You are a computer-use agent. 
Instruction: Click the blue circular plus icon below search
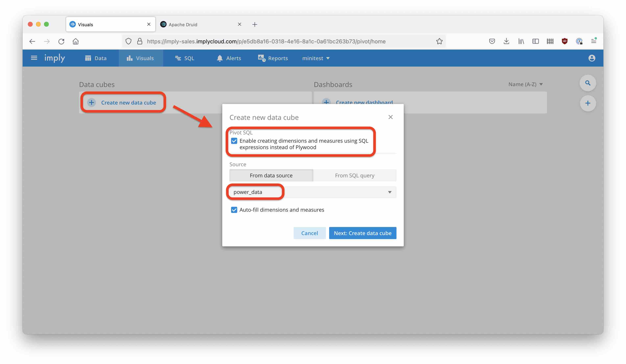click(587, 103)
